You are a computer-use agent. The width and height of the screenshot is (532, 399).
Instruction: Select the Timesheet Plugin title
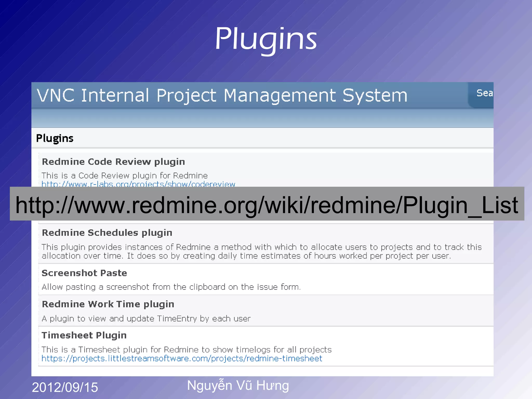[x=84, y=335]
